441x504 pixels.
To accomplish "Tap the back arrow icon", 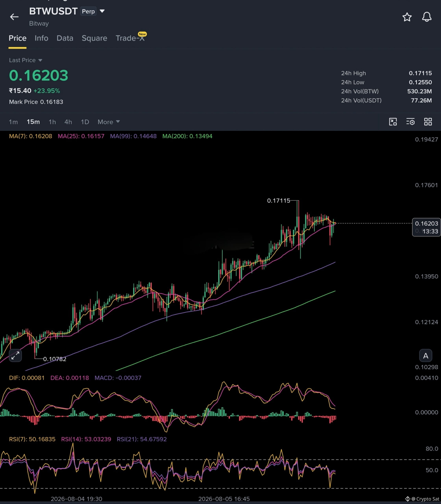I will (x=14, y=17).
